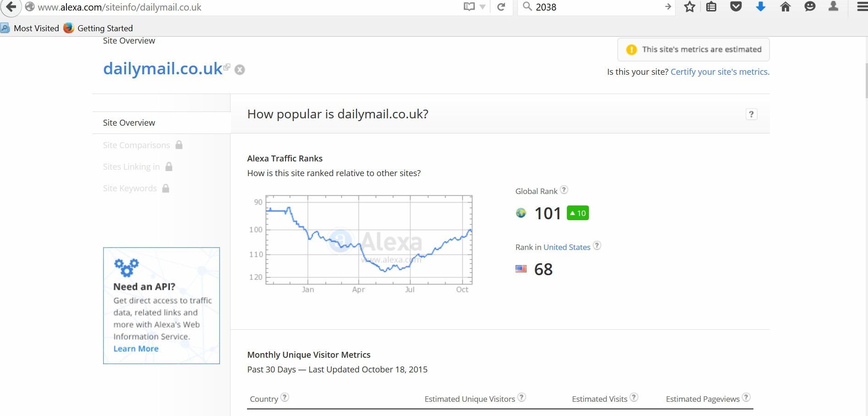Go to the browser home page icon

(785, 7)
